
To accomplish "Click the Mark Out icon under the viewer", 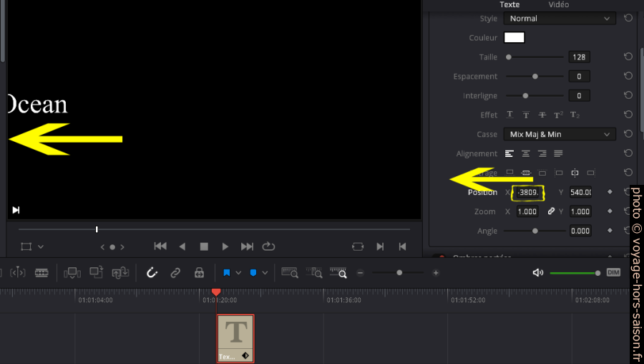I will (402, 246).
